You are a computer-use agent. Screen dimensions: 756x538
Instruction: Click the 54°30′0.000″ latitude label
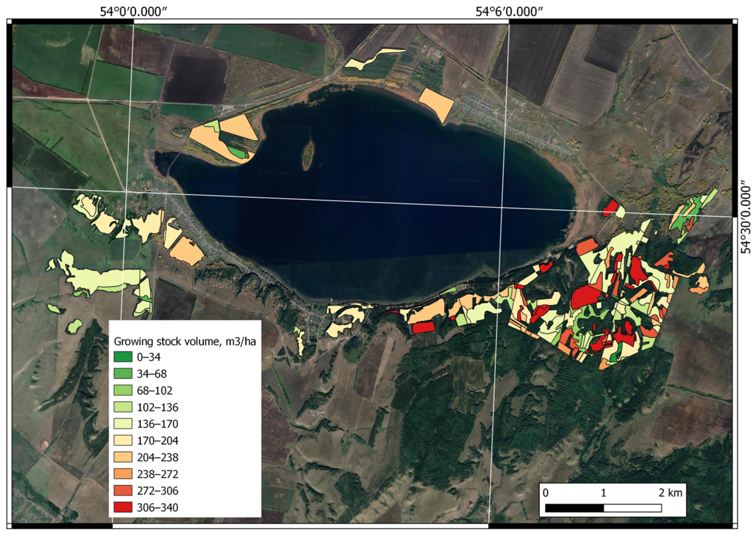(746, 217)
